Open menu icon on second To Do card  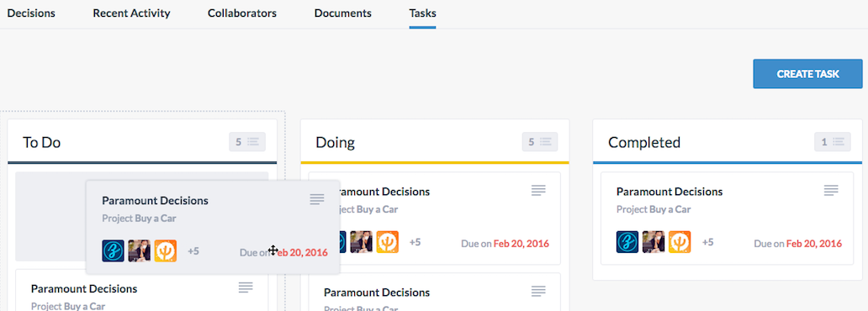tap(246, 287)
